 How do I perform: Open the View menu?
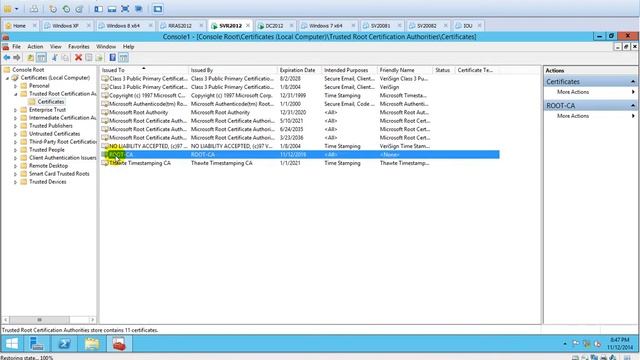tap(56, 47)
